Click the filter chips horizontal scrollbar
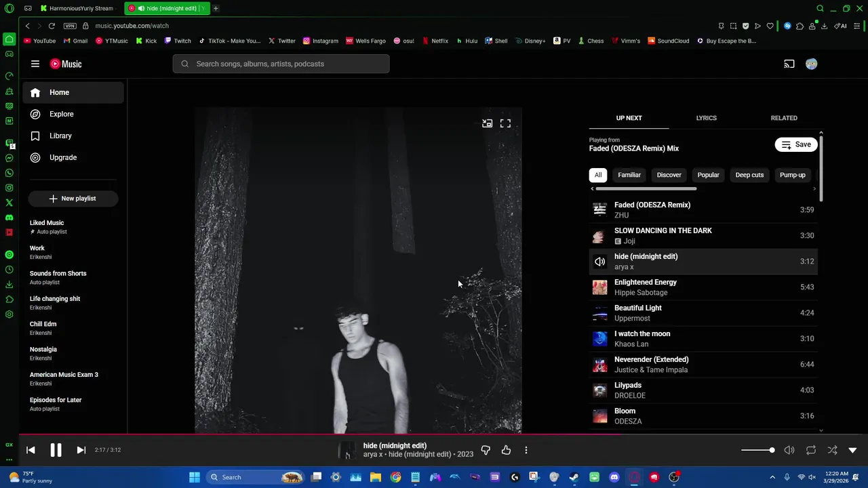 pos(646,189)
